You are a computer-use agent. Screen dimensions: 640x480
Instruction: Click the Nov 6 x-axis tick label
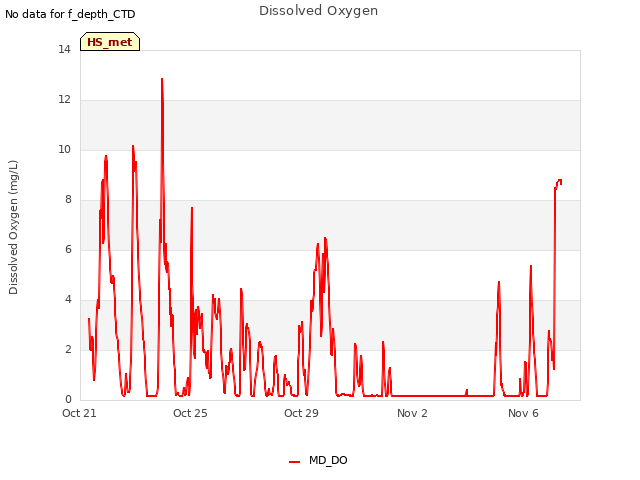tap(523, 413)
